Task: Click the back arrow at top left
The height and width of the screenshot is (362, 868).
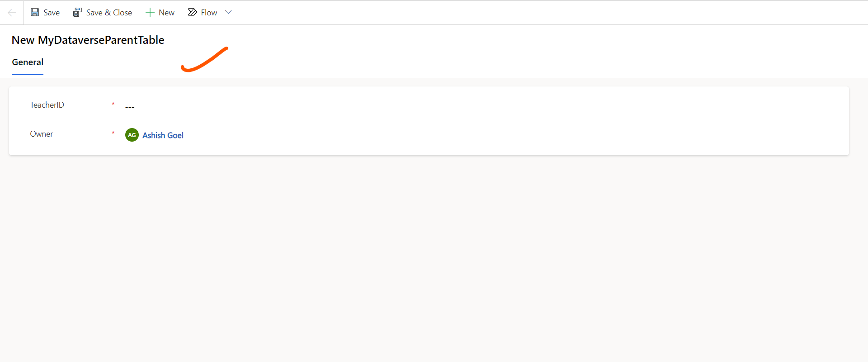Action: (11, 12)
